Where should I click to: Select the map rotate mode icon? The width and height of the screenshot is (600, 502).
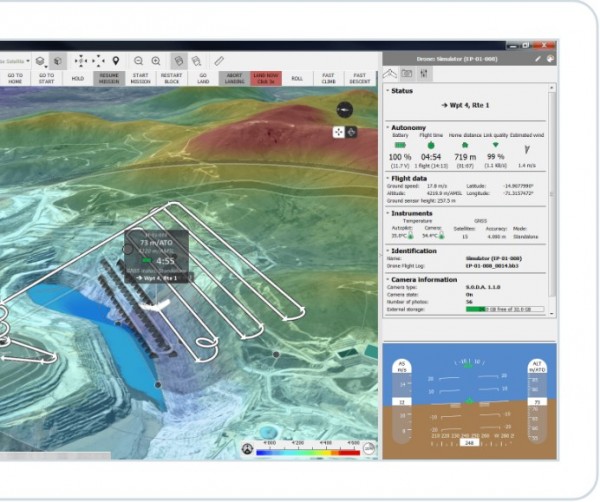(x=351, y=132)
